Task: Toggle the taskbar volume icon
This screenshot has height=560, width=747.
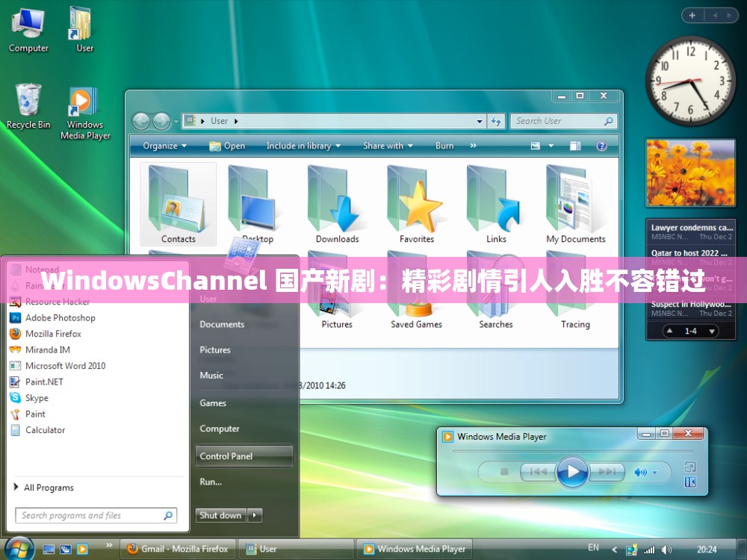Action: 667,549
